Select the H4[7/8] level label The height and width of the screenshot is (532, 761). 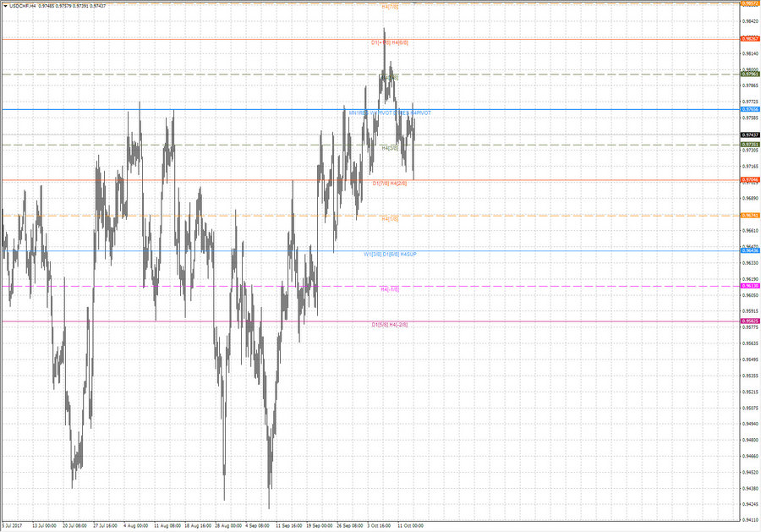390,7
